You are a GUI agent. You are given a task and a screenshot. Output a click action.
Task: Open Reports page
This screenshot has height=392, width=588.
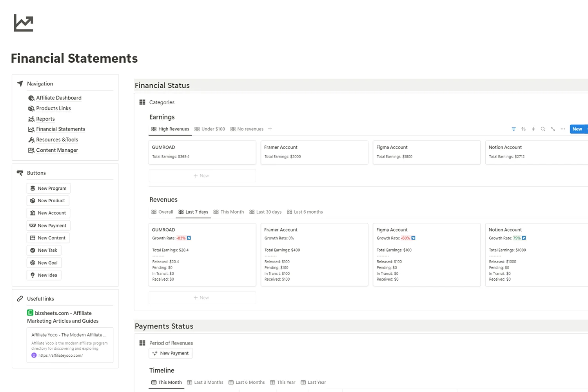tap(45, 119)
